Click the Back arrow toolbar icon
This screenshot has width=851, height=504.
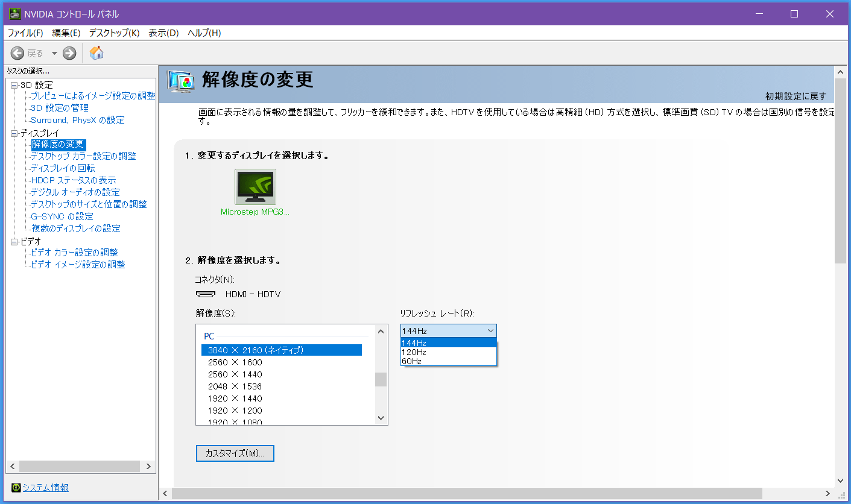17,53
